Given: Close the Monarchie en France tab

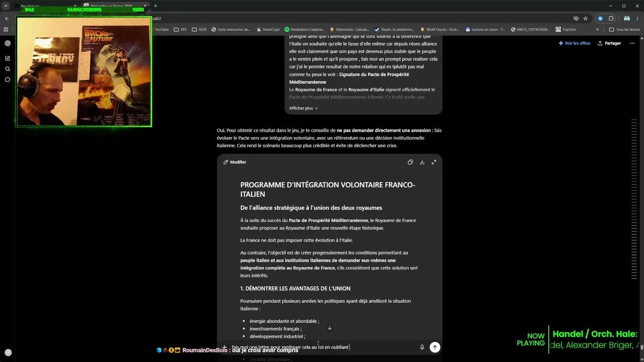Looking at the screenshot, I should [x=145, y=6].
